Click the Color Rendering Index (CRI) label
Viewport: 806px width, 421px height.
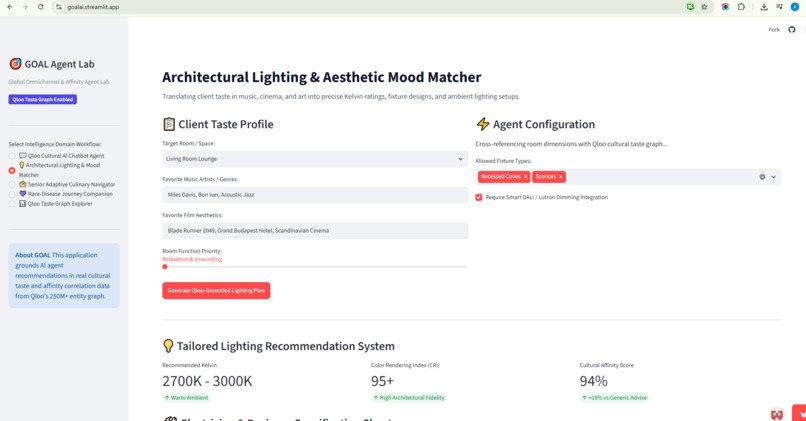pos(405,365)
